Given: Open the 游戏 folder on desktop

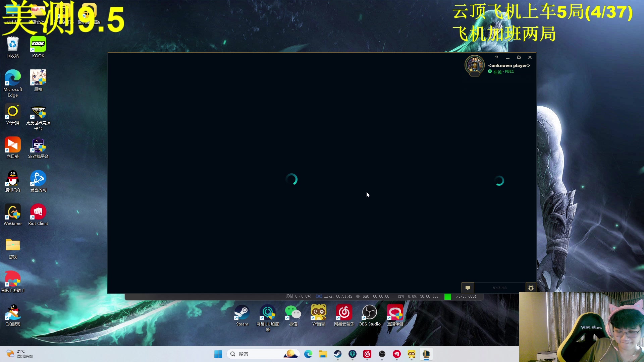Looking at the screenshot, I should [13, 248].
